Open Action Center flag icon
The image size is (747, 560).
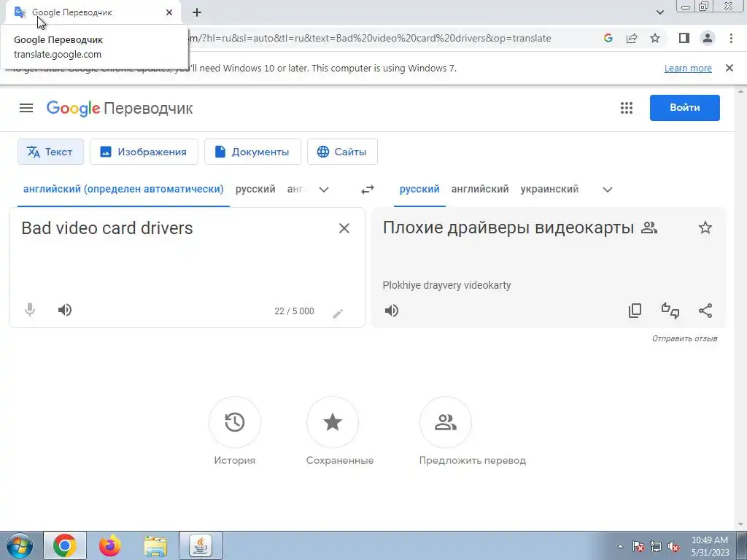(x=638, y=547)
